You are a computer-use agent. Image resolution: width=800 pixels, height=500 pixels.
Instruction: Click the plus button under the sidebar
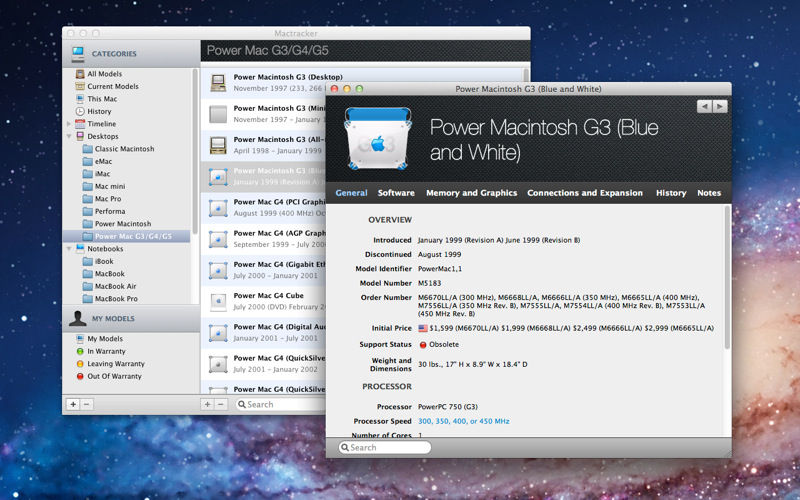pos(73,405)
